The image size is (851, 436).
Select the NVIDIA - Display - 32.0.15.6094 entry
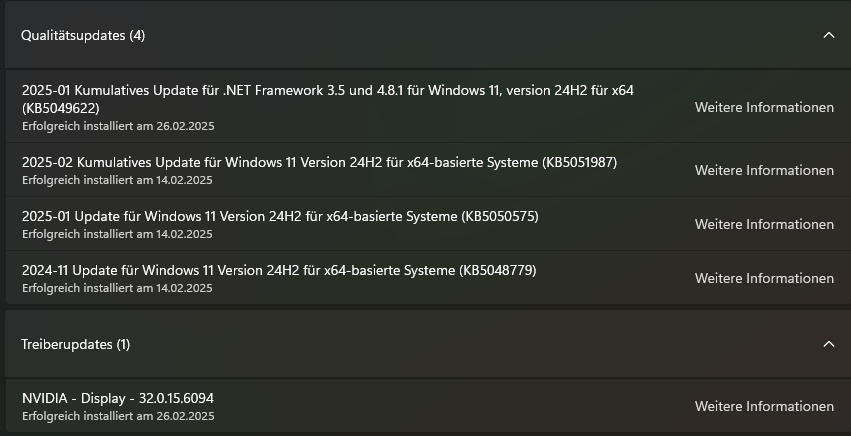click(118, 398)
